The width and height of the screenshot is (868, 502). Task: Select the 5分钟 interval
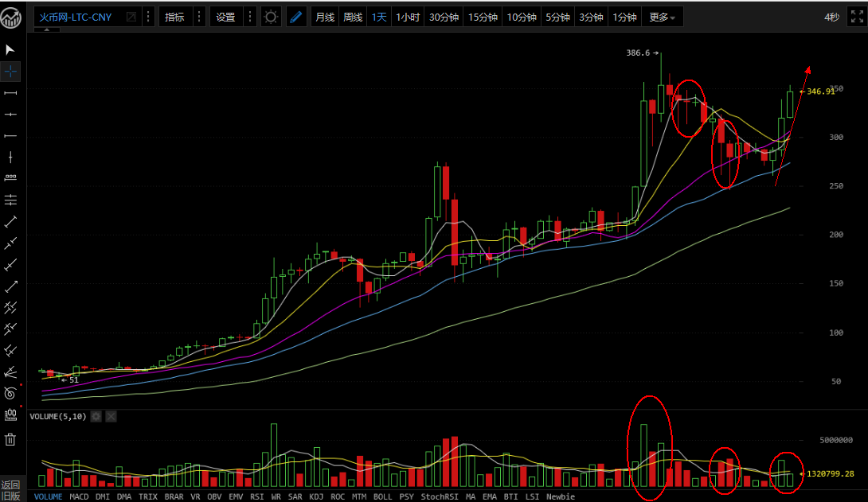coord(557,18)
